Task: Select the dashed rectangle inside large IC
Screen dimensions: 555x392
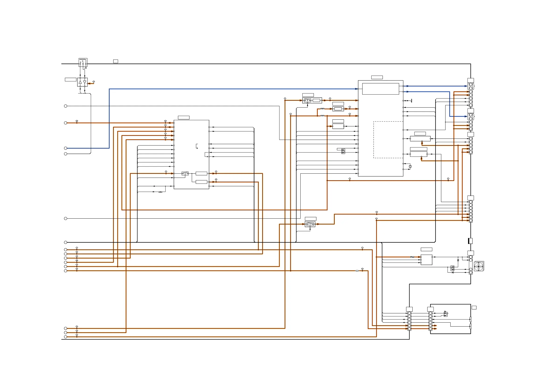Action: pos(388,140)
